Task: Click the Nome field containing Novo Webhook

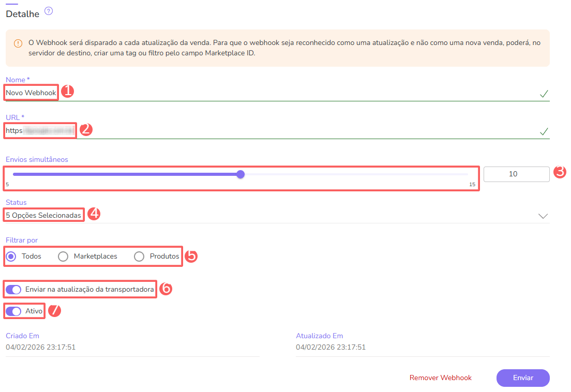Action: [30, 93]
